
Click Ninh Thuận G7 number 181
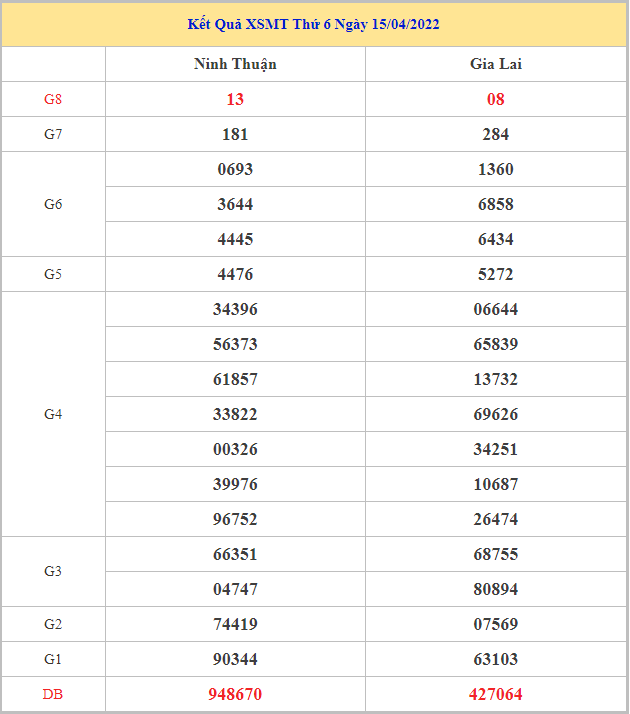coord(235,134)
